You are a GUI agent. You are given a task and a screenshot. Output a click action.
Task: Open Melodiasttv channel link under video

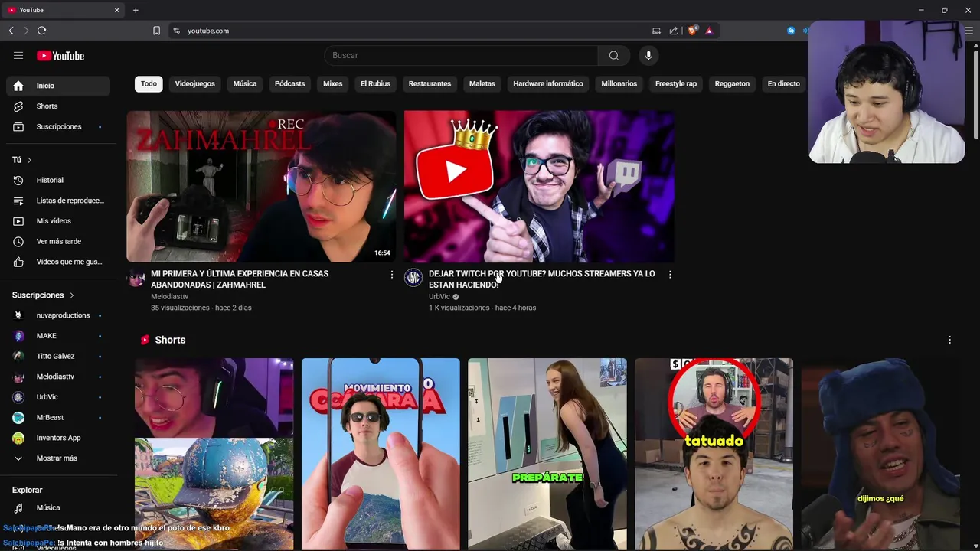pos(169,297)
